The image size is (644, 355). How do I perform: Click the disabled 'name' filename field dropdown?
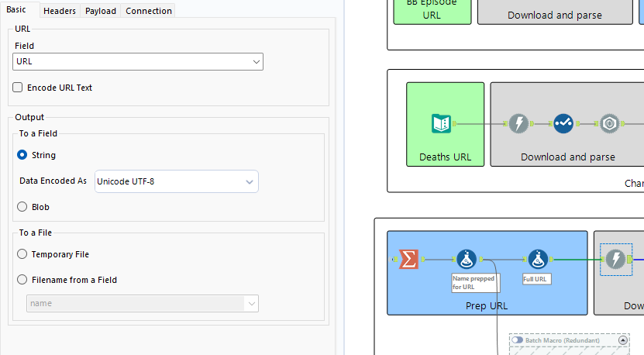pos(143,304)
